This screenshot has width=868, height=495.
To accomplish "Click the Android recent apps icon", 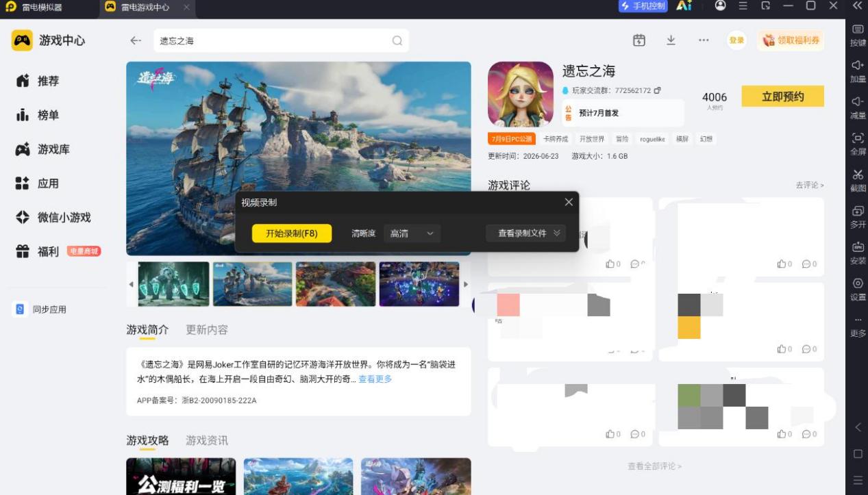I will [x=858, y=480].
